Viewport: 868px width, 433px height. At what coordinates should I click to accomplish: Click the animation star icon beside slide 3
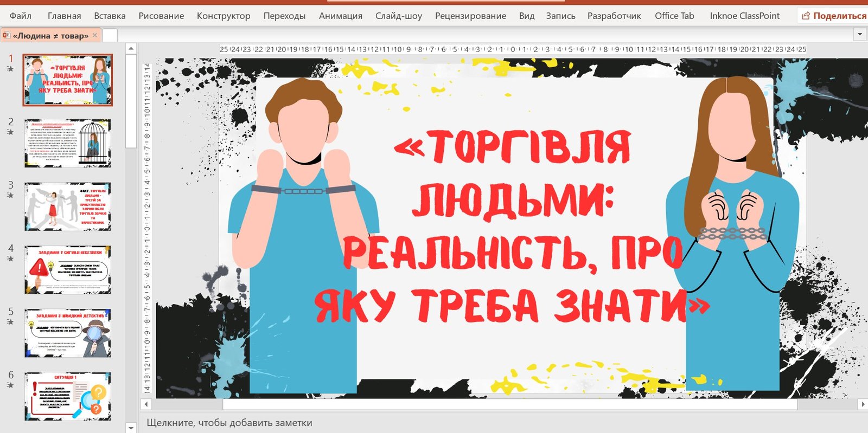click(10, 196)
